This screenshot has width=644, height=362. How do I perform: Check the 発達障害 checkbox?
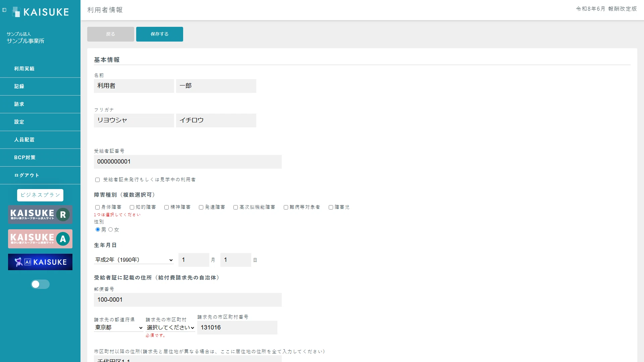click(x=201, y=207)
